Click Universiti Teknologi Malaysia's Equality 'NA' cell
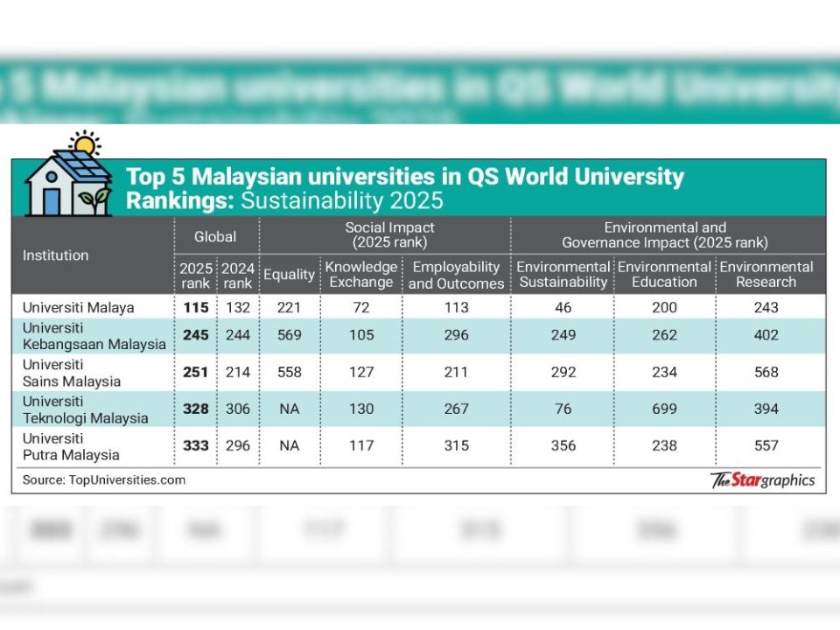The width and height of the screenshot is (840, 630). click(290, 409)
